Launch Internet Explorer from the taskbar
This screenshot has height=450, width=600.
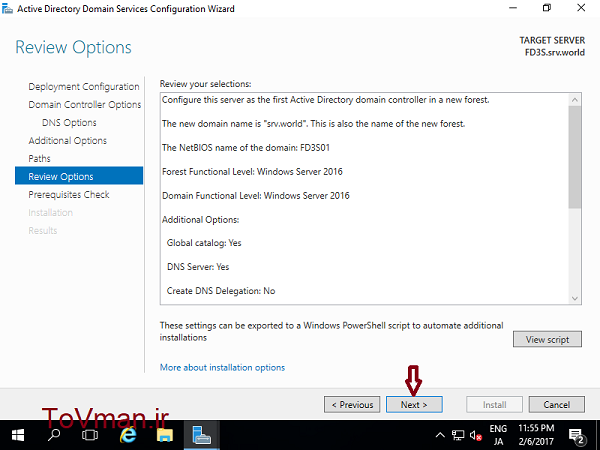click(x=128, y=436)
